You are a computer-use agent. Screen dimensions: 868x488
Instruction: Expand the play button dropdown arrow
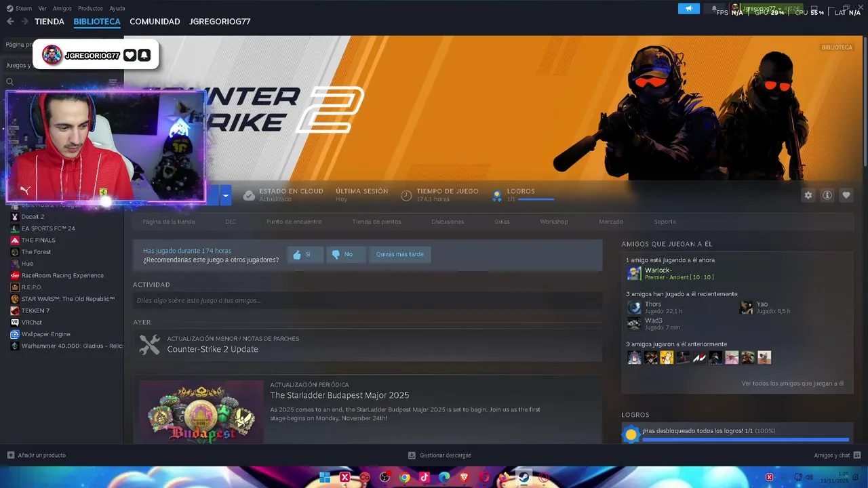pos(226,195)
